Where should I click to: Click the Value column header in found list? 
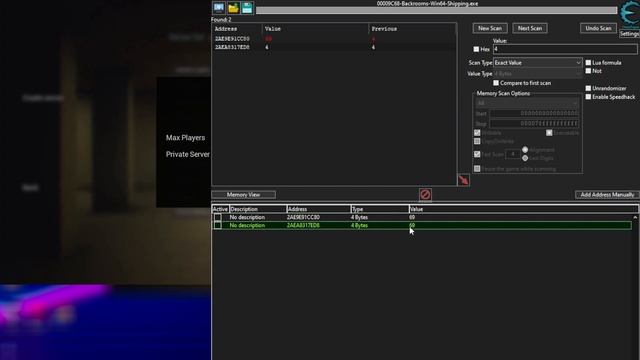click(315, 29)
